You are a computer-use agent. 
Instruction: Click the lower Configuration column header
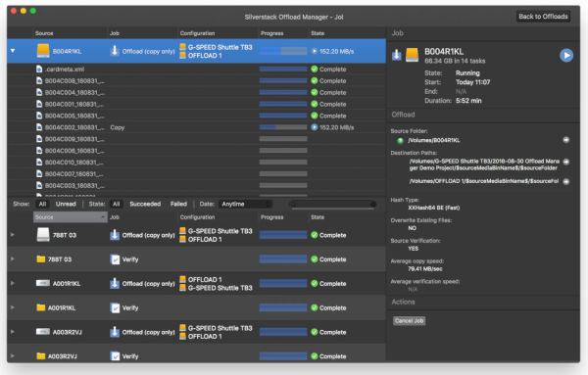(x=218, y=217)
